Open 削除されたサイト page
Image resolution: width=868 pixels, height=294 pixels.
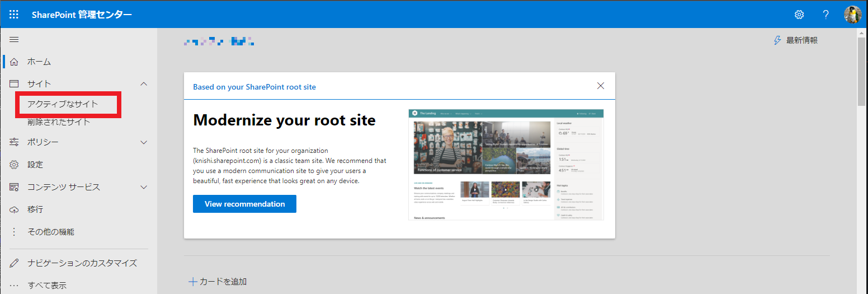tap(59, 122)
